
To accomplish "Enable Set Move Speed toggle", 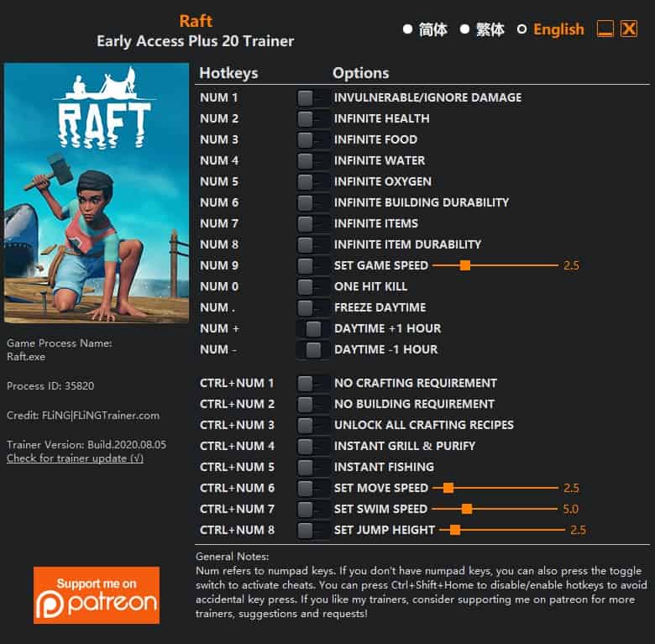I will point(313,488).
